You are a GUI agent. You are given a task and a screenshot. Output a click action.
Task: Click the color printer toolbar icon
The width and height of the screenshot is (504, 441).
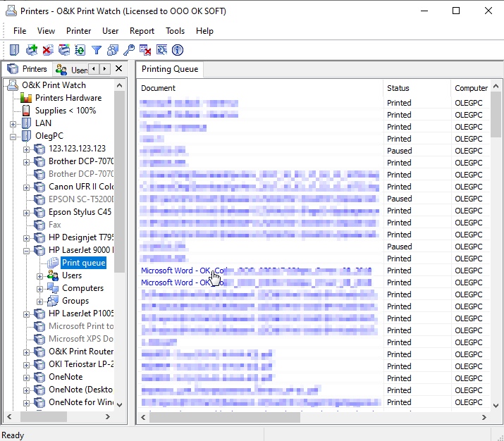click(64, 50)
